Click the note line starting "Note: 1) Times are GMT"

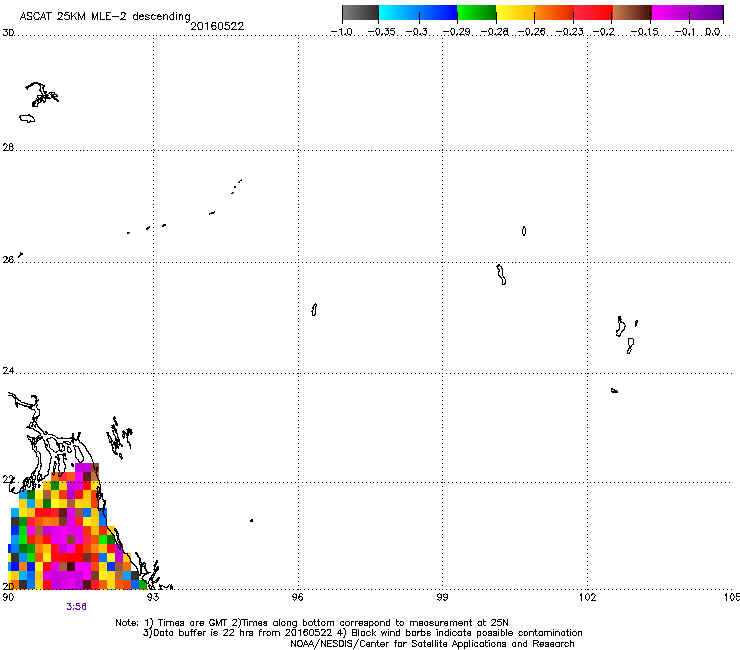coord(312,623)
